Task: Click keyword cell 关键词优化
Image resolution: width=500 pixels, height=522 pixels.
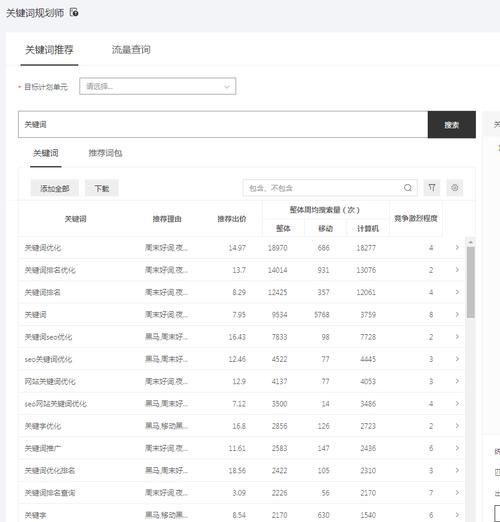Action: (x=43, y=248)
